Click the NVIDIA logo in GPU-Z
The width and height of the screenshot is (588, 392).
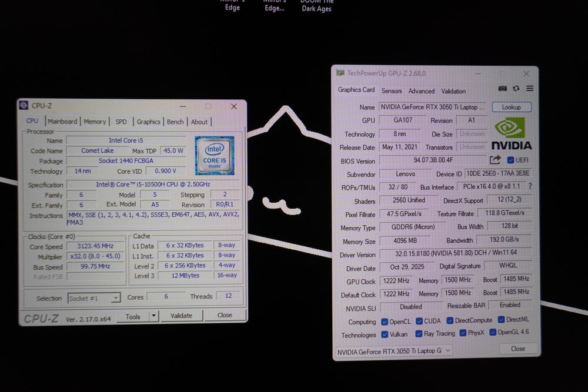511,133
